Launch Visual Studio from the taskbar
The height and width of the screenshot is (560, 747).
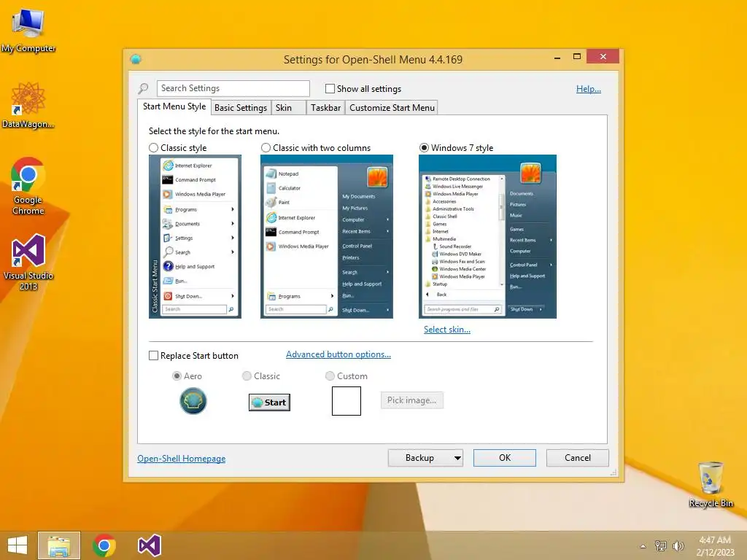click(149, 545)
